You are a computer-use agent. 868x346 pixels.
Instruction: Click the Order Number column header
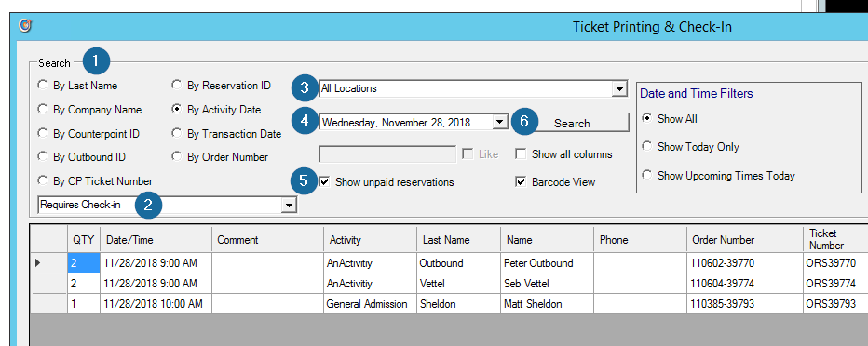(745, 240)
